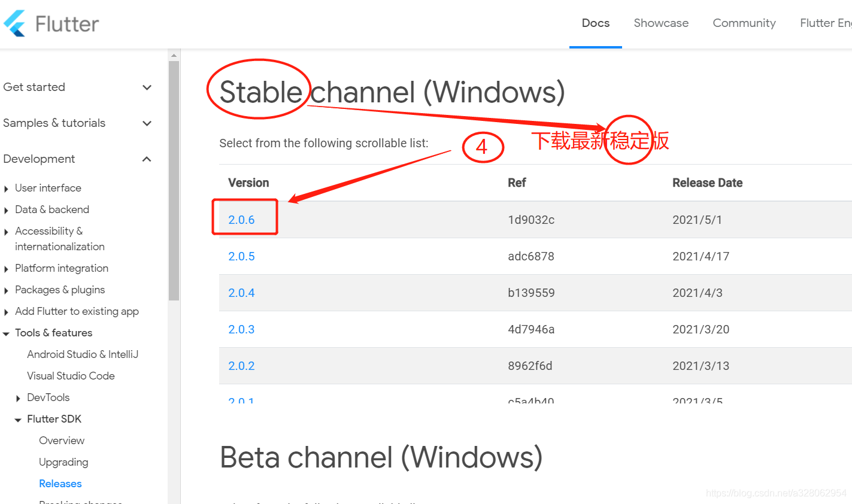Screen dimensions: 852x504
Task: Click release date 2021/3/13
Action: (701, 366)
